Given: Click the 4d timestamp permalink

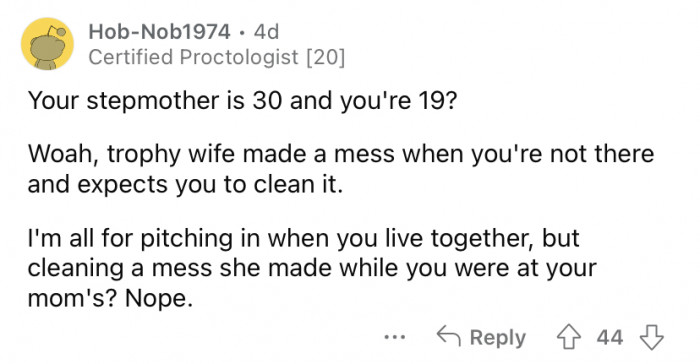Looking at the screenshot, I should [x=266, y=32].
